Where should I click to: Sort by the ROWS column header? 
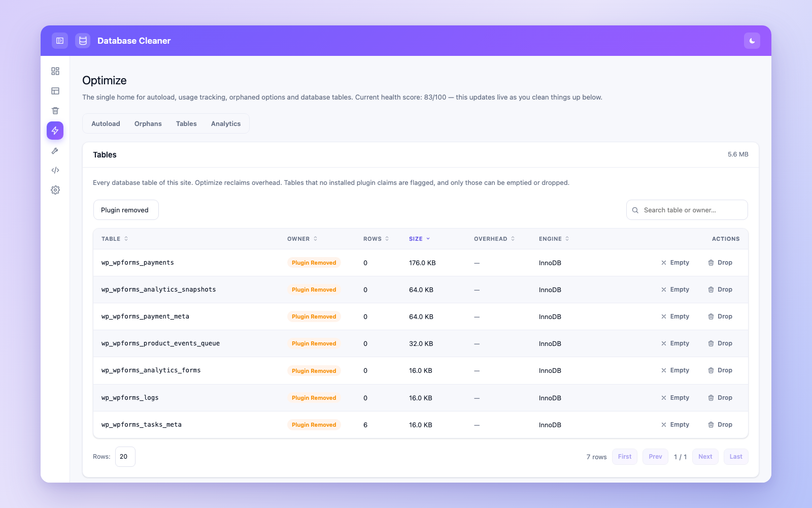[x=376, y=239]
